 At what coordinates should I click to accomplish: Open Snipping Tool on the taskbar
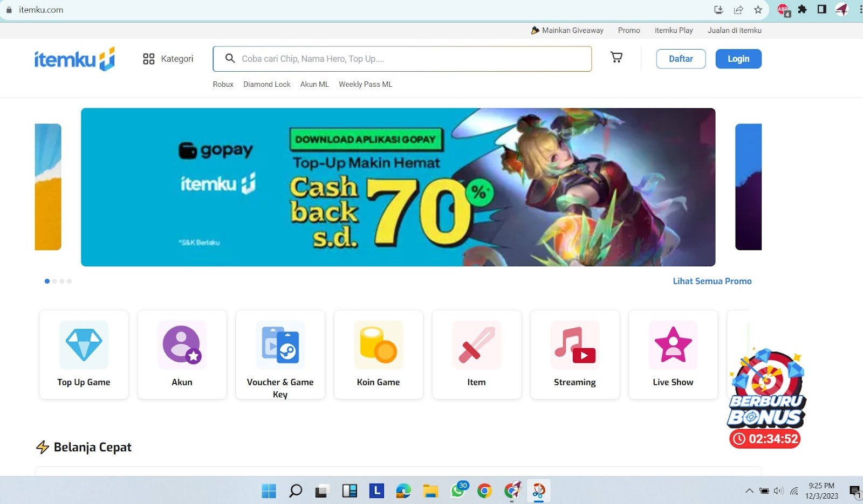tap(538, 491)
